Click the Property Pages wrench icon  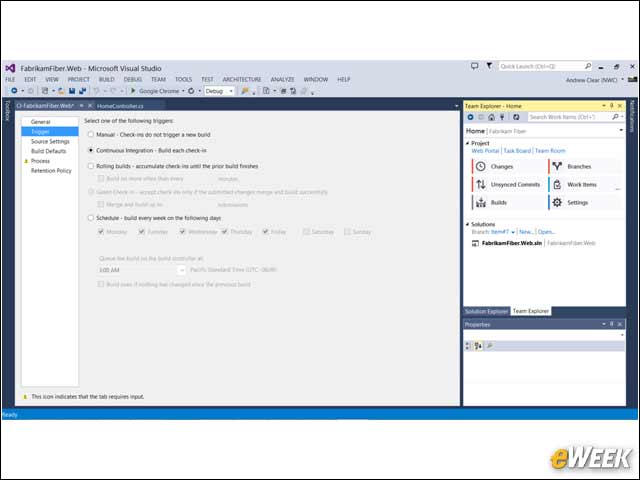[489, 346]
